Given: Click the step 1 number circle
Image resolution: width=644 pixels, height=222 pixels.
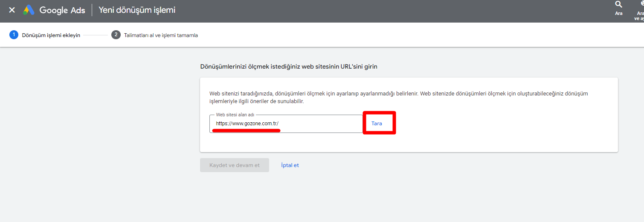Looking at the screenshot, I should point(14,35).
